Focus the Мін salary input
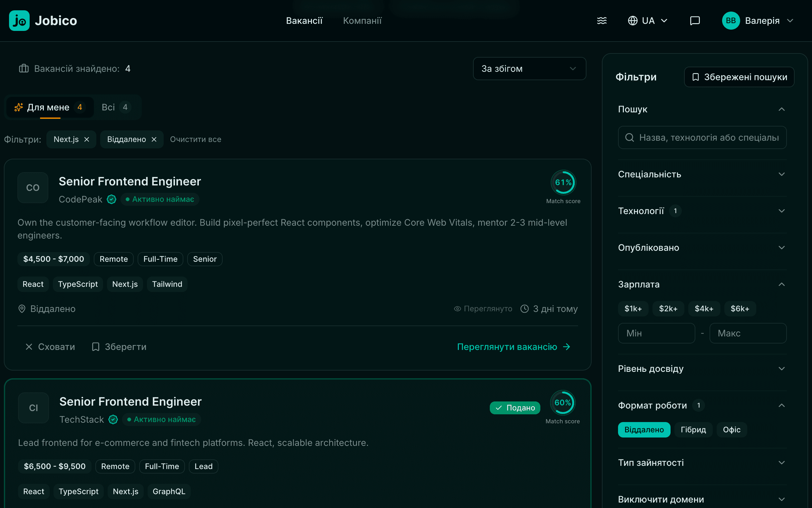812x508 pixels. tap(656, 333)
